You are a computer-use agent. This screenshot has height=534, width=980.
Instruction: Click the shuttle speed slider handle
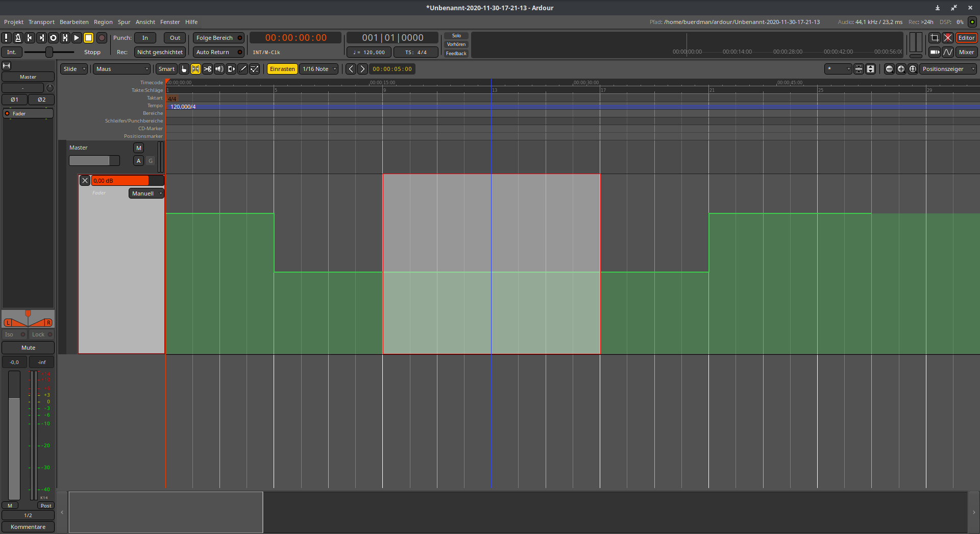[x=49, y=52]
